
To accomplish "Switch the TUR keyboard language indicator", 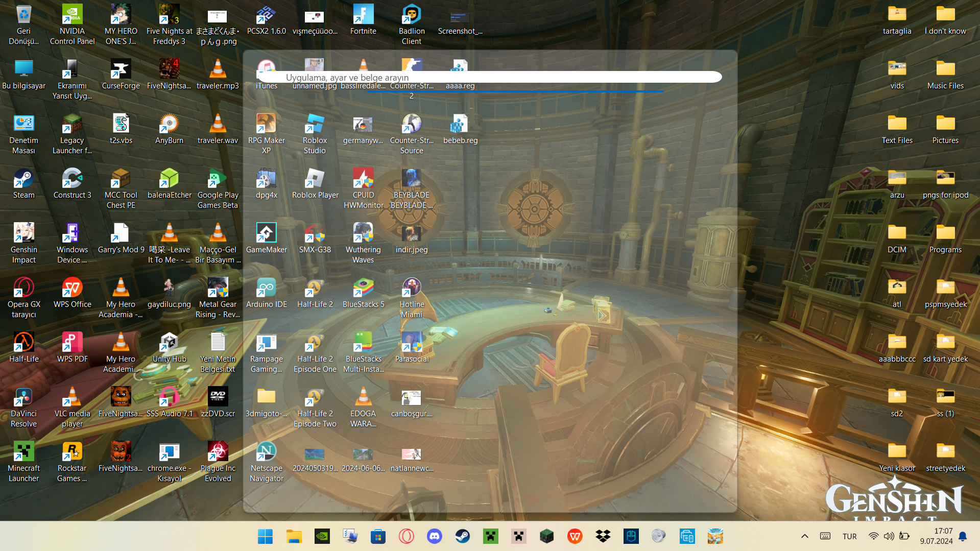I will pos(850,536).
